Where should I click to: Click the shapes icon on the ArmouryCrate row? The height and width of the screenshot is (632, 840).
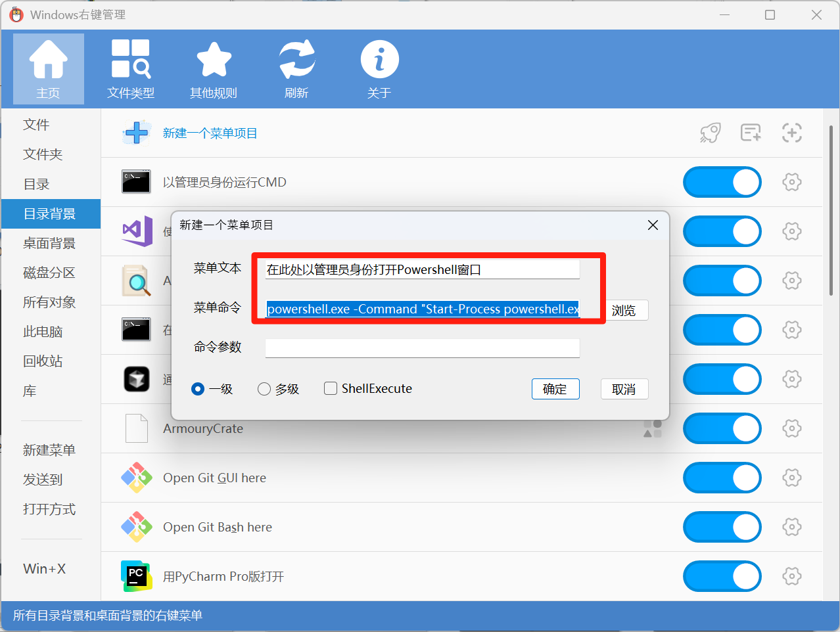653,429
